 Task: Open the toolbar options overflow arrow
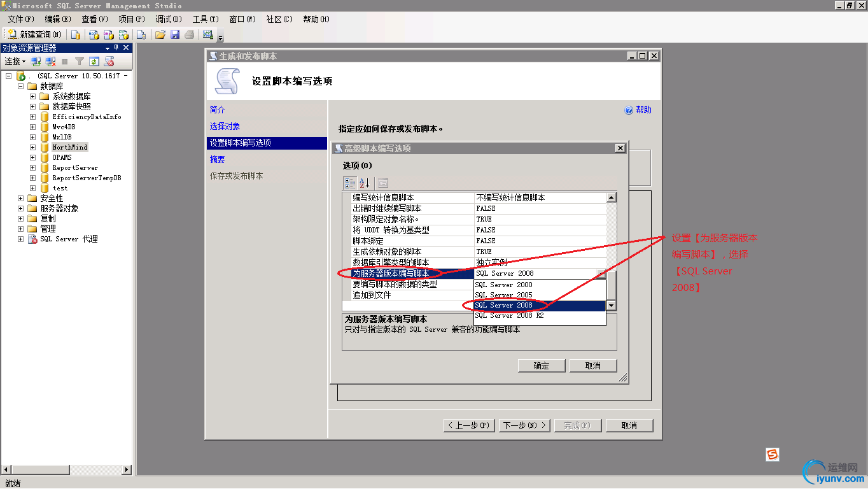click(220, 36)
